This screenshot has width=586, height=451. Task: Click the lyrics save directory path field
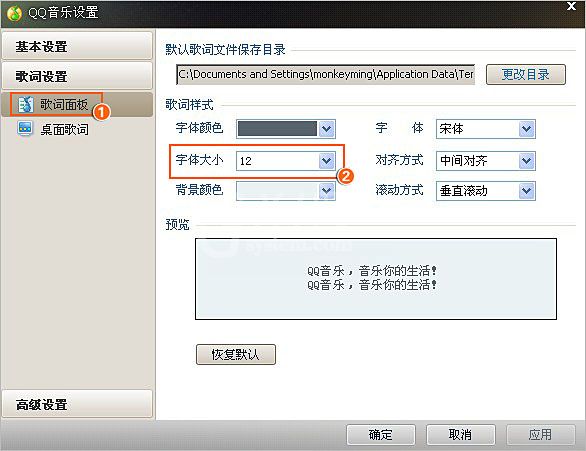click(326, 74)
